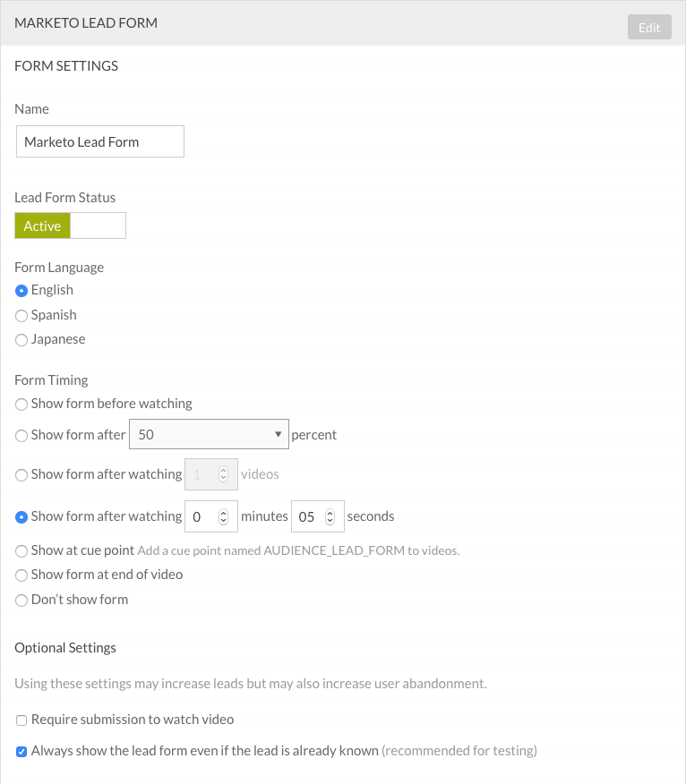Select Show form after percent option
This screenshot has height=784, width=686.
pyautogui.click(x=21, y=436)
